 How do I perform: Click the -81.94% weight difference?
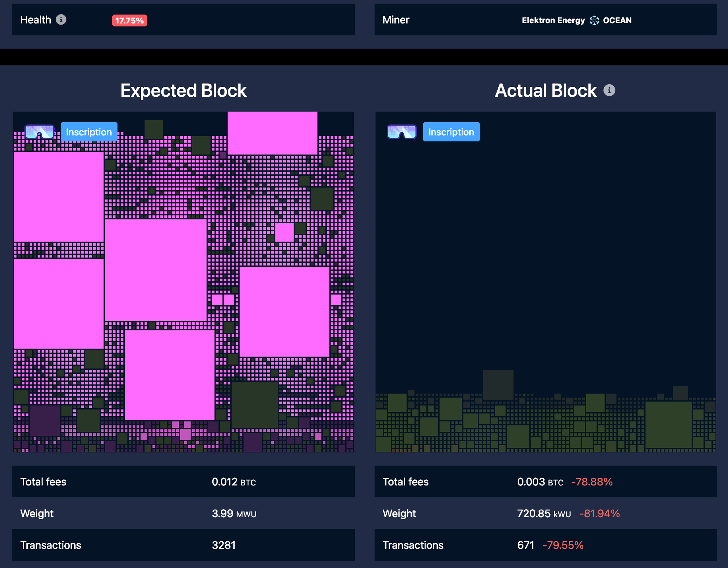599,514
